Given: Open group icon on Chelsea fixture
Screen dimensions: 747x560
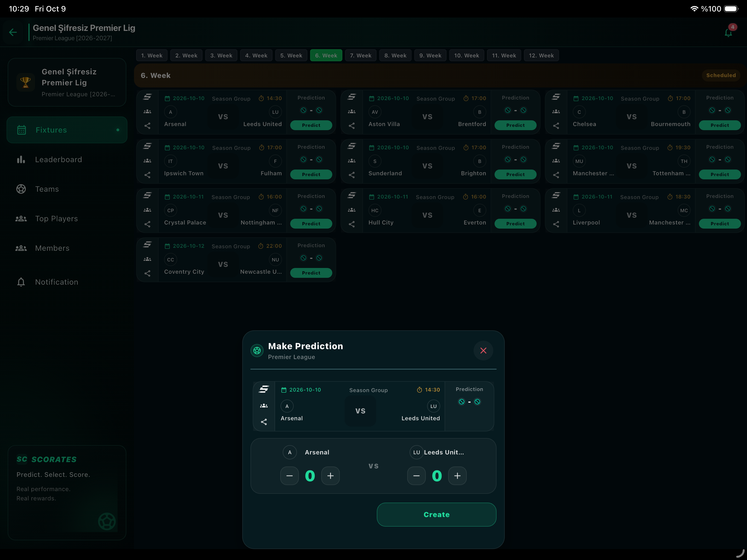Looking at the screenshot, I should point(556,112).
